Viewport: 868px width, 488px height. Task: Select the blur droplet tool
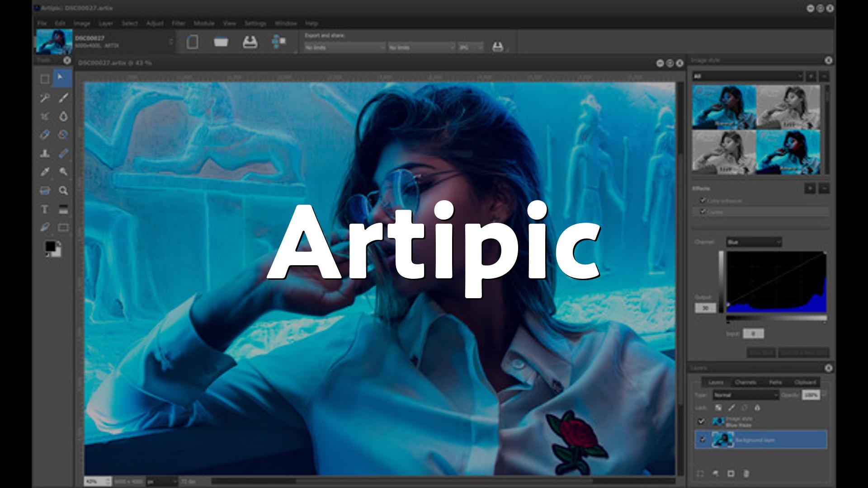(63, 117)
